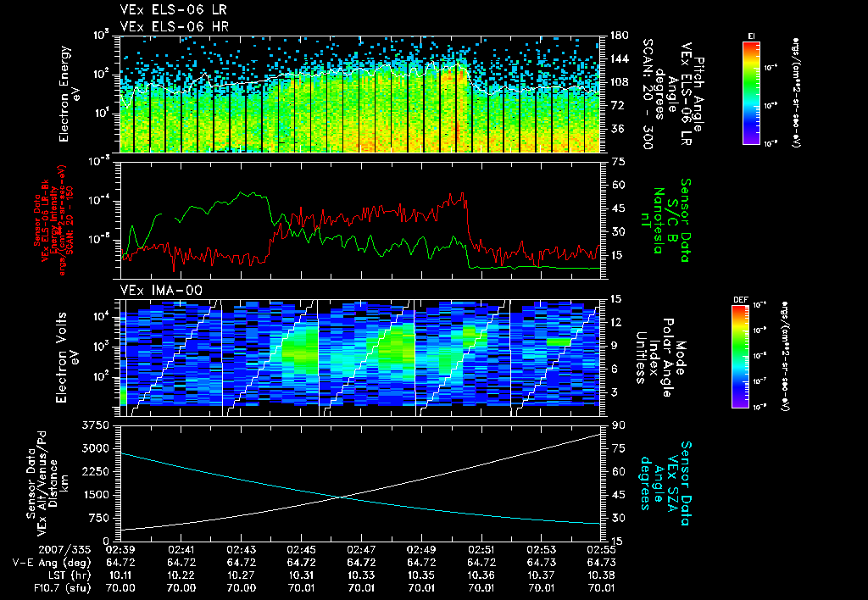The height and width of the screenshot is (600, 868).
Task: Click the LST value 10.22
Action: pyautogui.click(x=181, y=575)
